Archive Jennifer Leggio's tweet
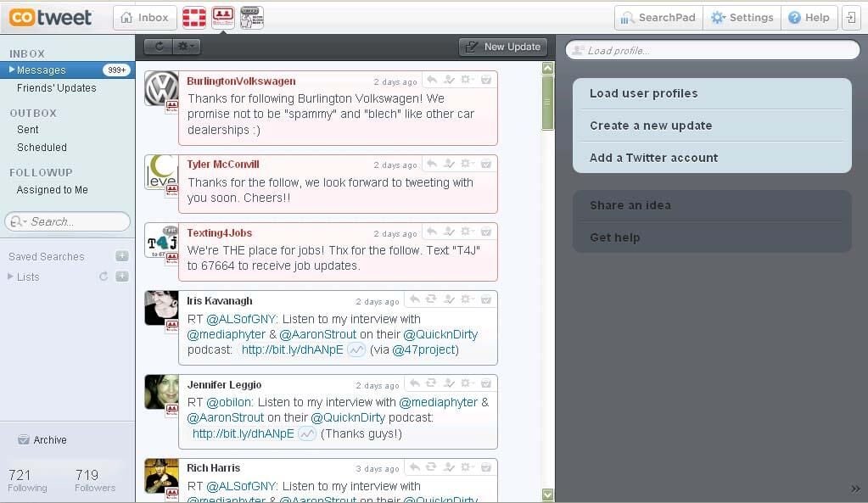This screenshot has width=868, height=503. click(x=486, y=383)
